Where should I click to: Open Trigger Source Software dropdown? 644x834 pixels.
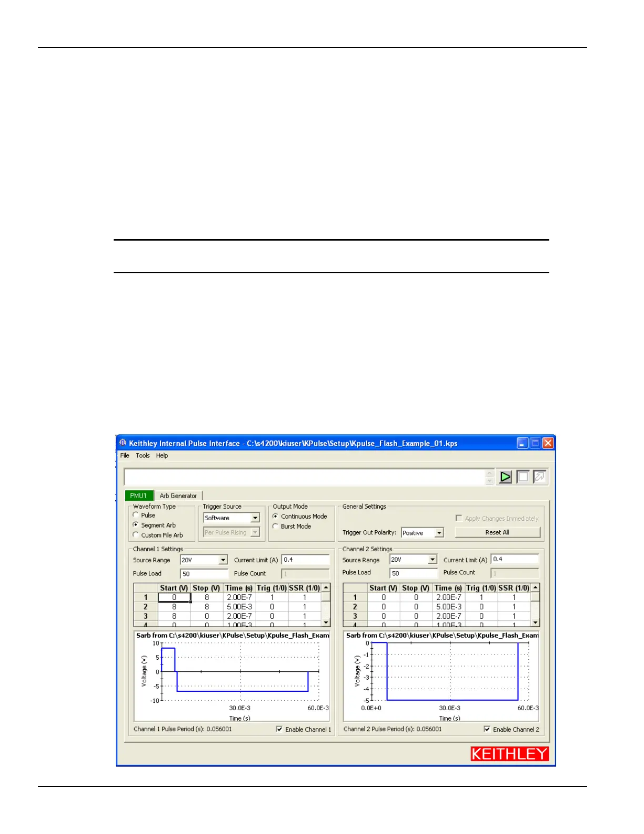coord(255,518)
